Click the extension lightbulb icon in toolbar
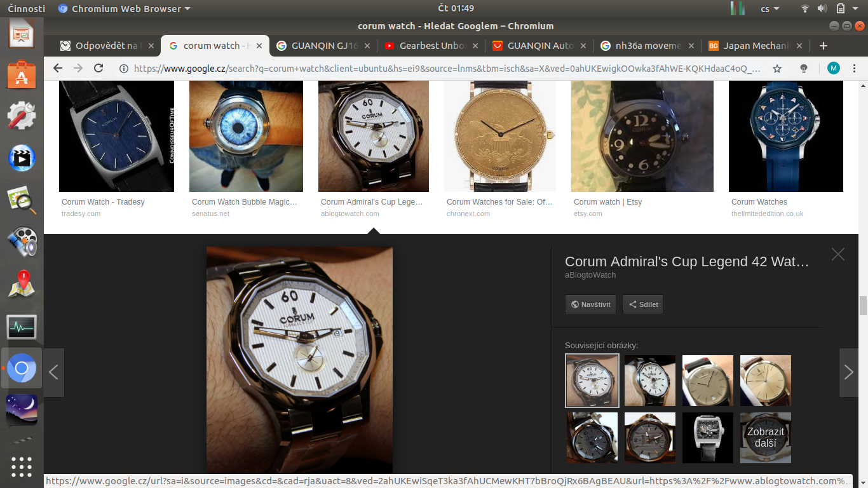Viewport: 868px width, 488px height. [804, 69]
